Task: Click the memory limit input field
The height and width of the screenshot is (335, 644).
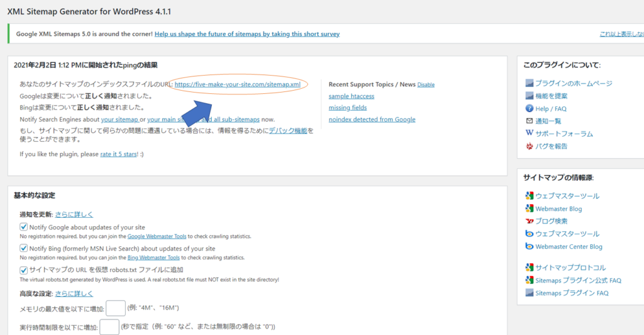Action: tap(116, 309)
